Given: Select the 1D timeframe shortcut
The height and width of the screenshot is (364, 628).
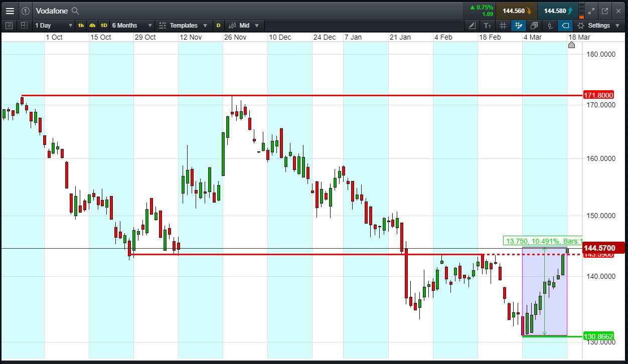Looking at the screenshot, I should pyautogui.click(x=104, y=25).
